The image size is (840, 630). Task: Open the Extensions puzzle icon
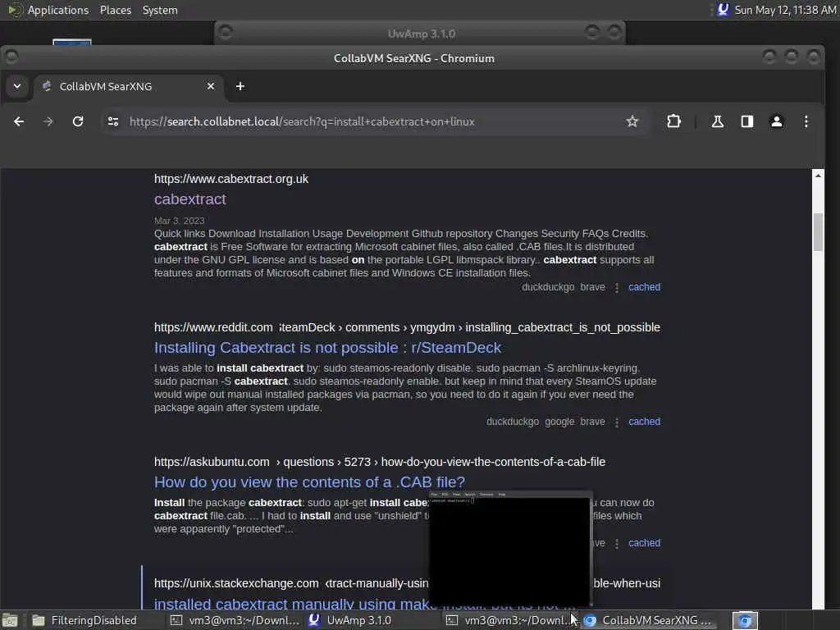coord(674,121)
